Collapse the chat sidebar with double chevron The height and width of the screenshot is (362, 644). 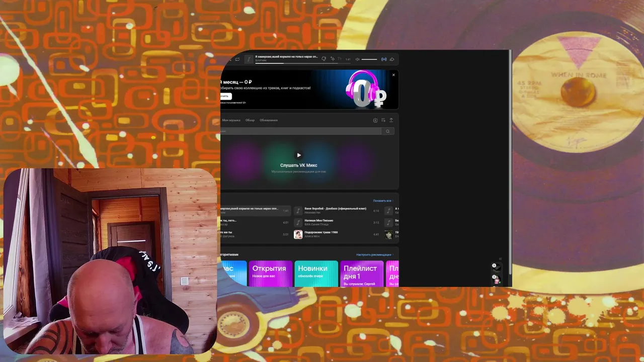(x=500, y=259)
